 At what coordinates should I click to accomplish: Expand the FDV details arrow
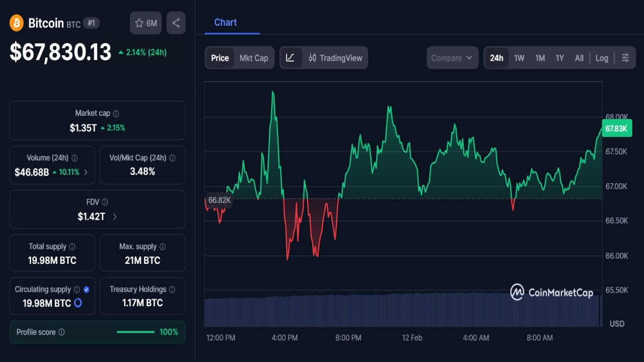pos(114,217)
